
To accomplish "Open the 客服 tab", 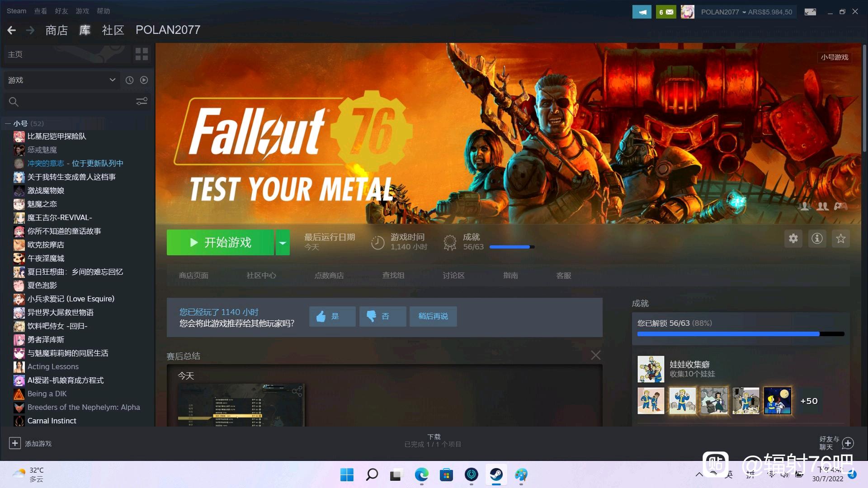I will pyautogui.click(x=564, y=276).
